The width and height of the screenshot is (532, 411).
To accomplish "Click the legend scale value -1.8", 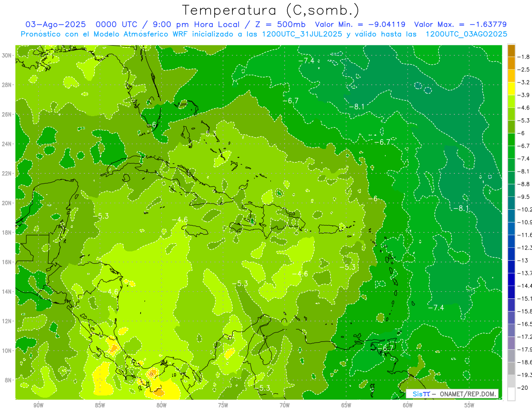I will click(x=524, y=57).
